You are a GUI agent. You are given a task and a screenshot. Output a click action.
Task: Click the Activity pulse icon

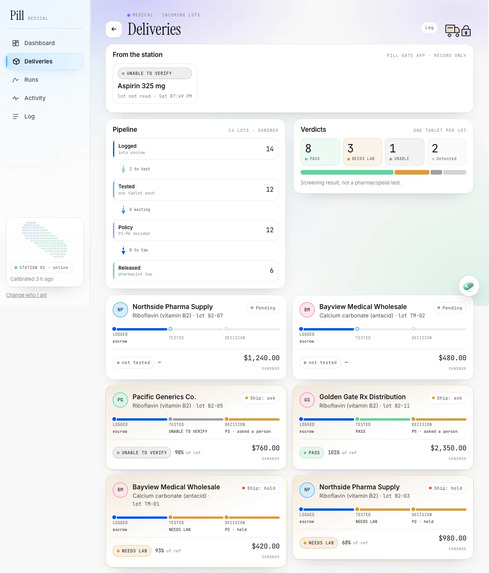15,98
